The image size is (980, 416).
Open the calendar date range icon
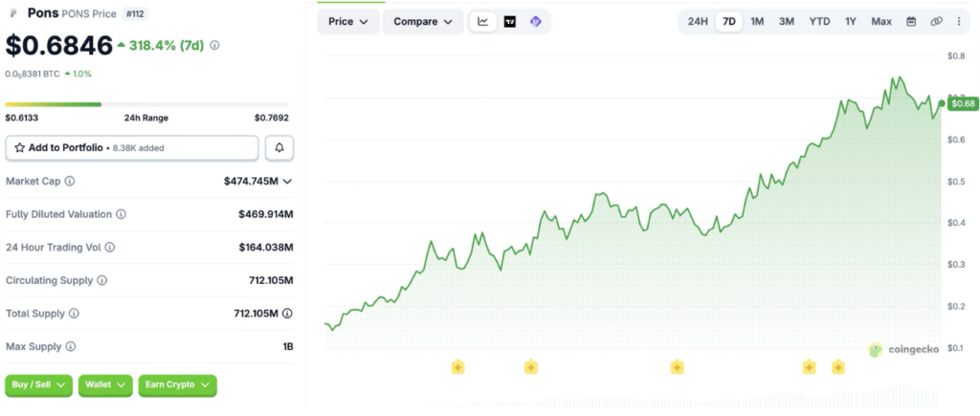(x=911, y=21)
